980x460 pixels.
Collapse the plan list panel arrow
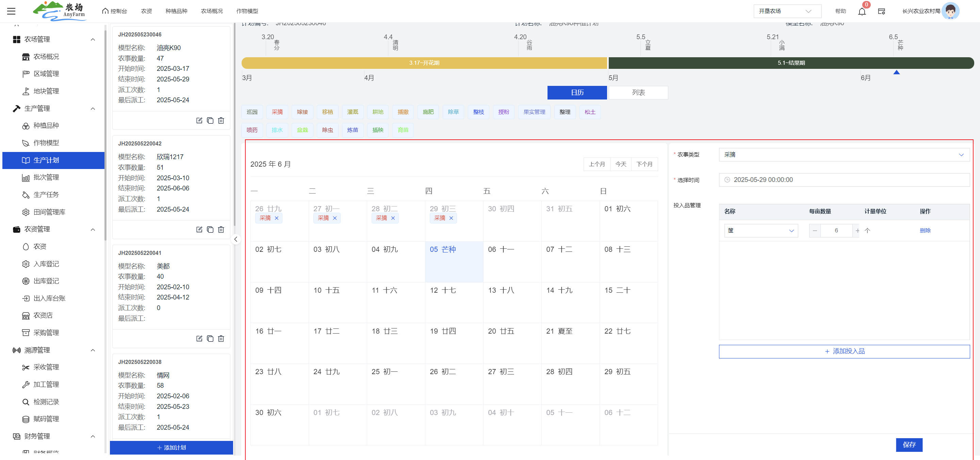pyautogui.click(x=236, y=239)
